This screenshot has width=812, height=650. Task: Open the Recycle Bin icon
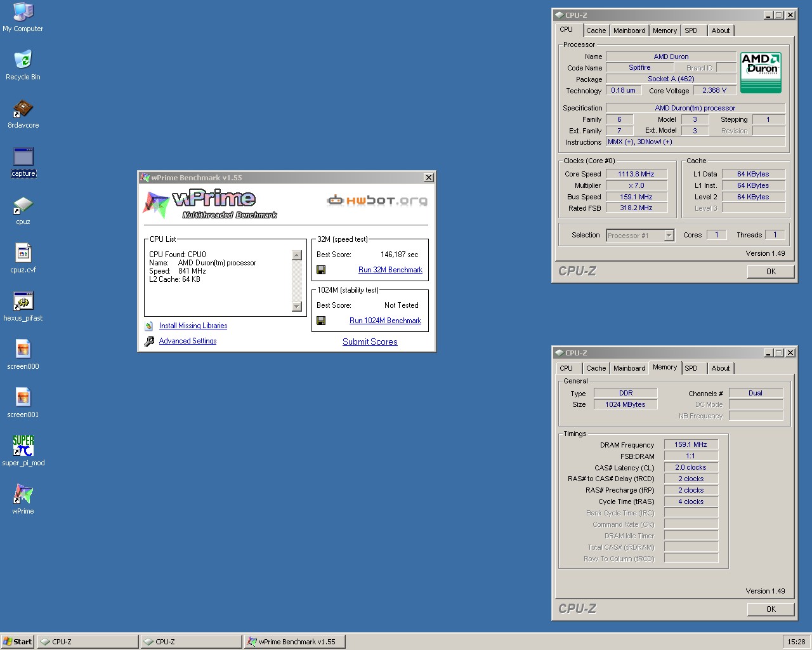point(23,60)
